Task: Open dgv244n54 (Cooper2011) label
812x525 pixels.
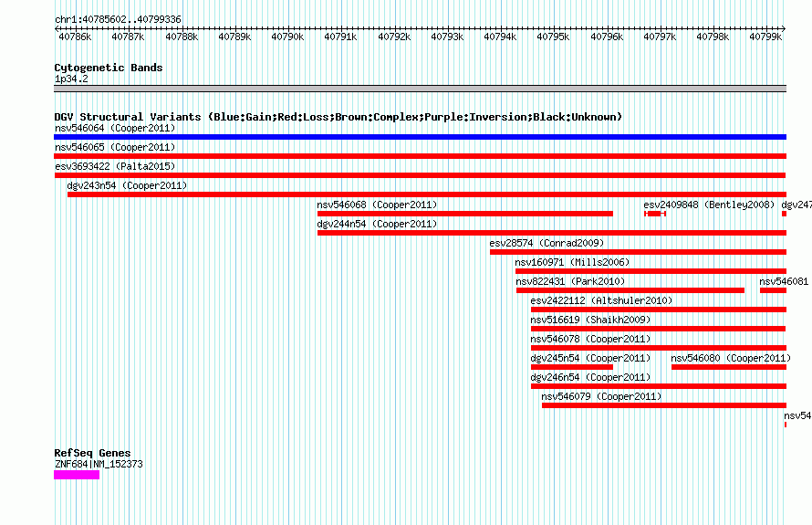Action: pyautogui.click(x=377, y=224)
